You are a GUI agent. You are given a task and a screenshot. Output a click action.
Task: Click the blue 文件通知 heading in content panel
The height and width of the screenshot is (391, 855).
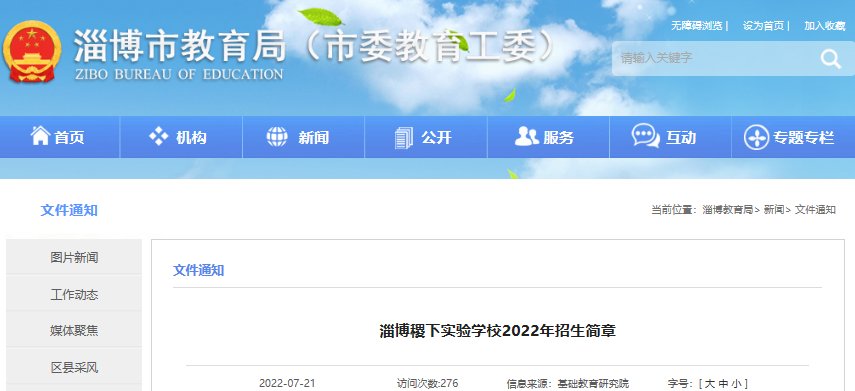(x=198, y=270)
